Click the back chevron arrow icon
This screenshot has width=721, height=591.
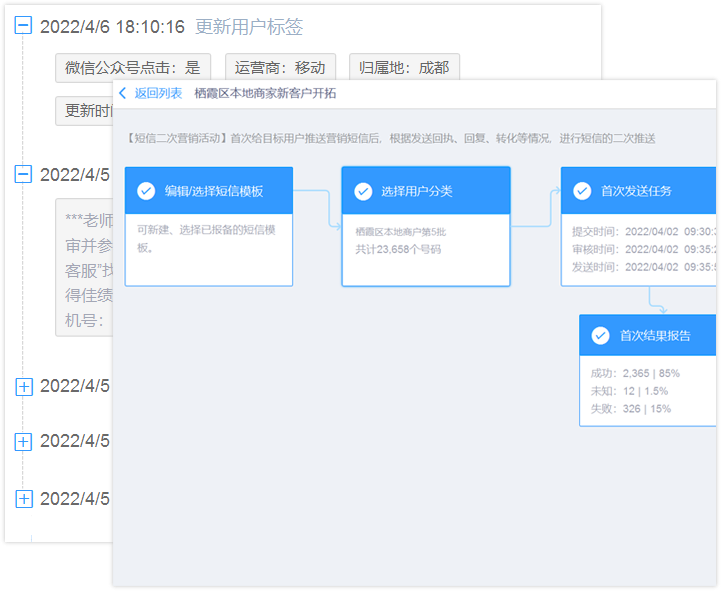tap(123, 93)
